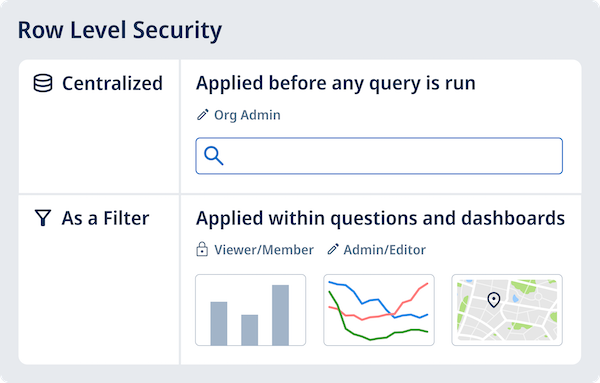Image resolution: width=600 pixels, height=383 pixels.
Task: Click 'Applied within questions and dashboards' heading
Action: 380,218
